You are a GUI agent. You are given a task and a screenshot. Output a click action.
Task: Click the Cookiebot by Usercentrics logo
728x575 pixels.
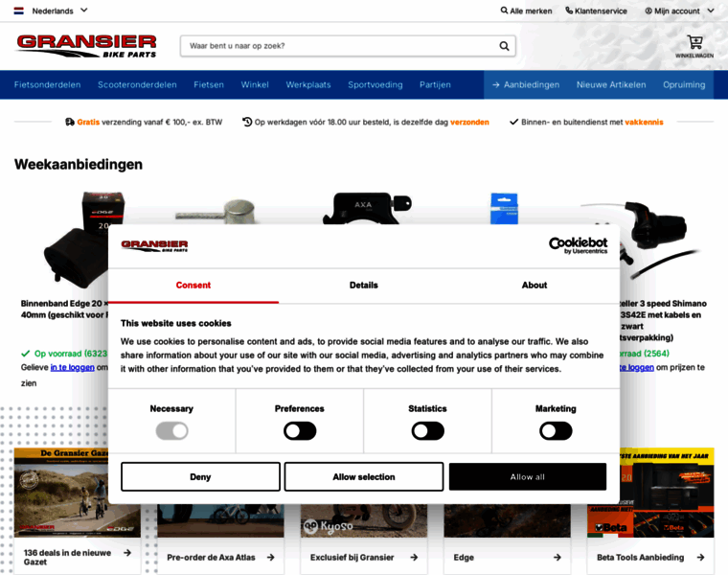click(578, 245)
